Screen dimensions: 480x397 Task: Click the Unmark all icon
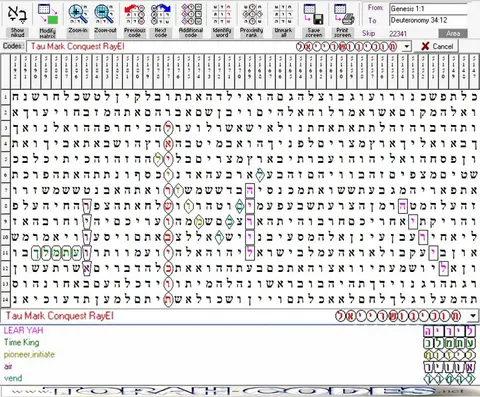283,14
